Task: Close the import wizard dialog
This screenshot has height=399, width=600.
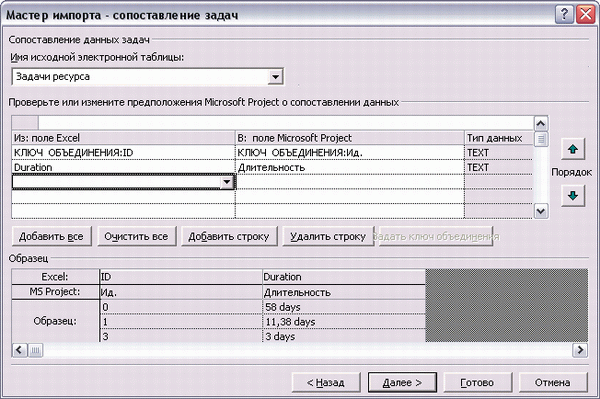Action: click(586, 15)
